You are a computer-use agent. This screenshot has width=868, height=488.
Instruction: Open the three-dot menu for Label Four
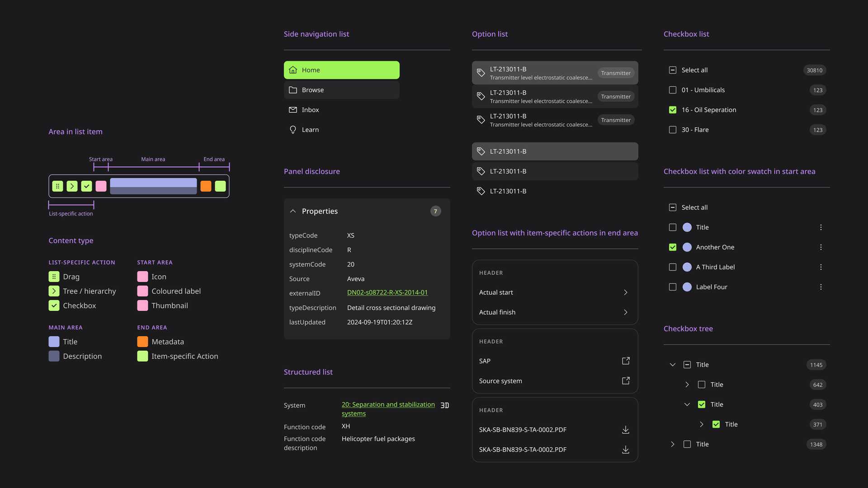tap(821, 287)
